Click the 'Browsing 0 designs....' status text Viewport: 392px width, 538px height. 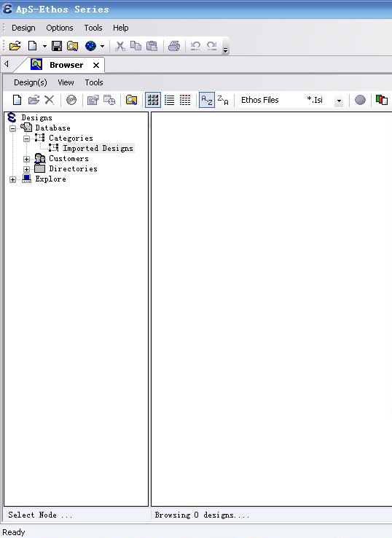pyautogui.click(x=202, y=515)
